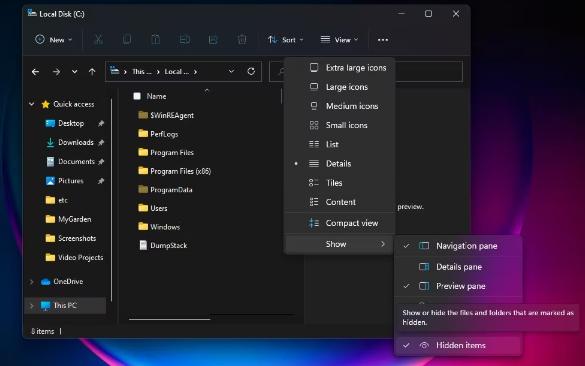This screenshot has height=366, width=585.
Task: Click inside the search box
Action: click(366, 71)
